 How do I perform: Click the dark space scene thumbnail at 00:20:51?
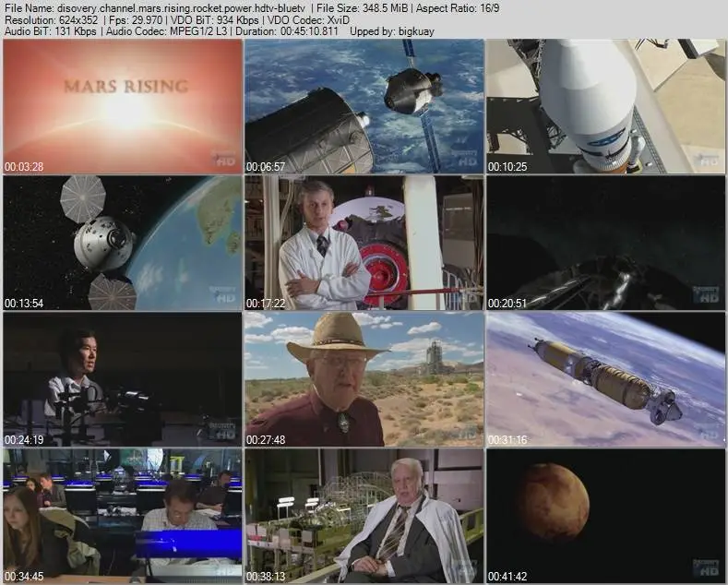pos(605,243)
